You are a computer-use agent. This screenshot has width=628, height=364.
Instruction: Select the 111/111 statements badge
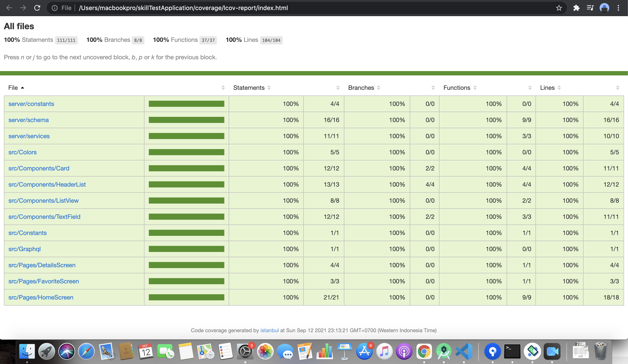click(x=66, y=40)
